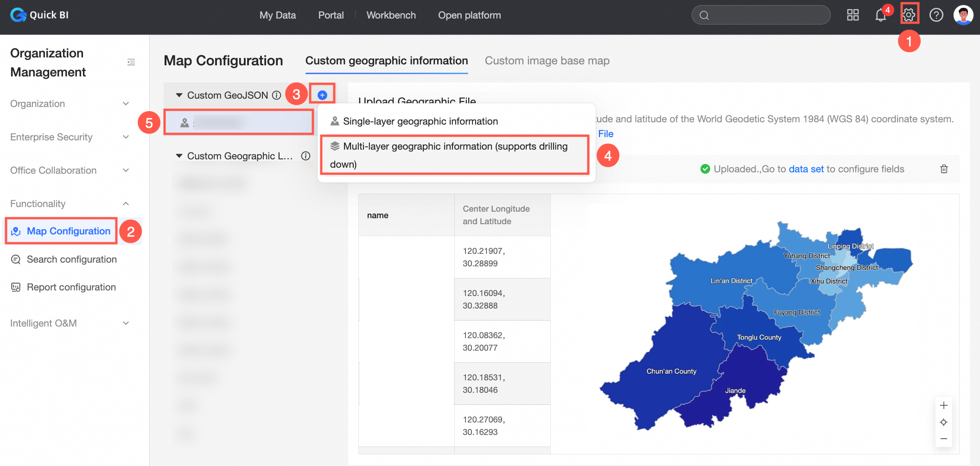
Task: Open Search configuration page
Action: coord(71,259)
